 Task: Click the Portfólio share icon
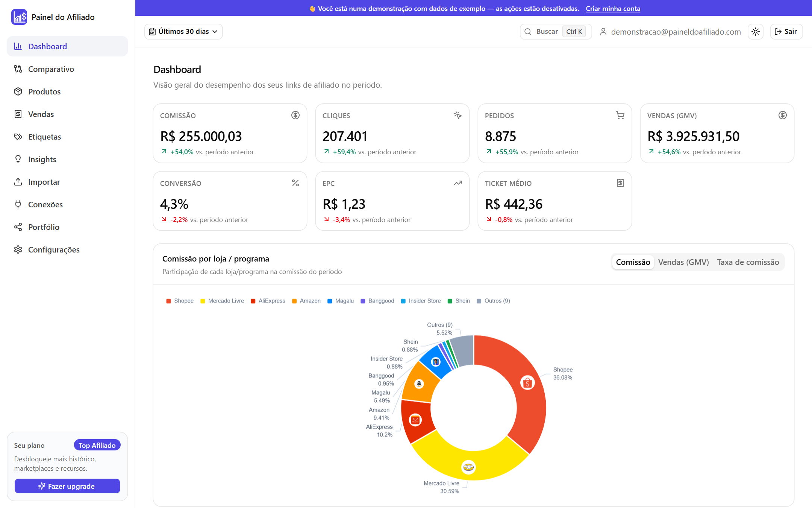point(18,227)
